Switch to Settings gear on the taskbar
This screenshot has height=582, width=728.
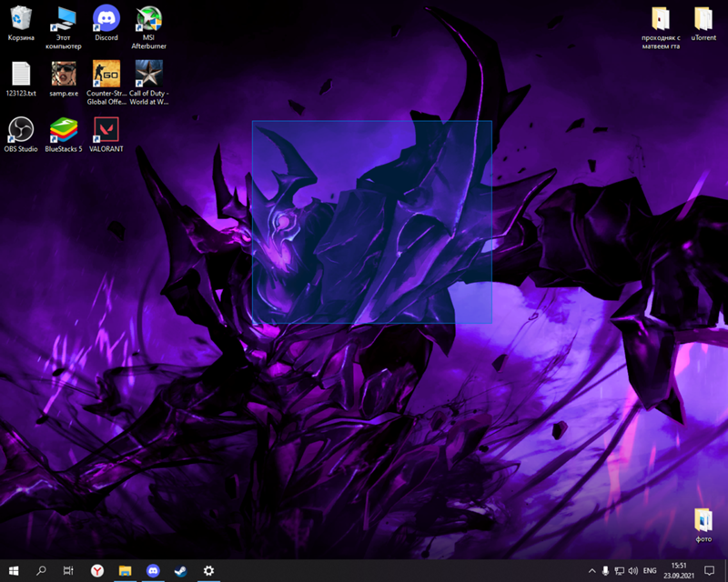click(208, 570)
